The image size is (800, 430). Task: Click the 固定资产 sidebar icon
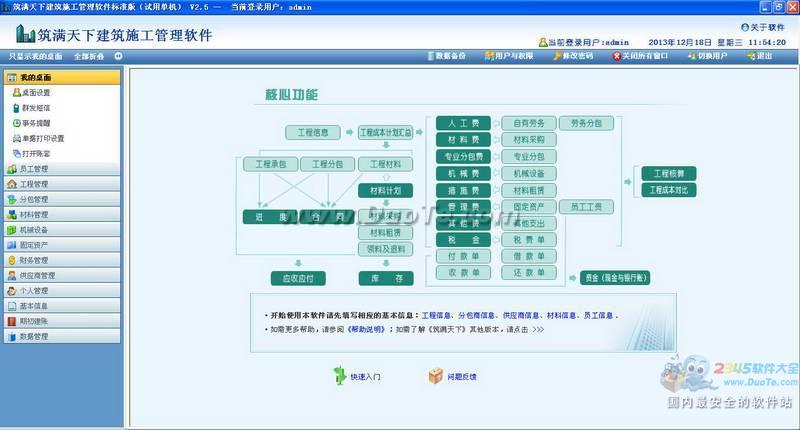[x=12, y=245]
